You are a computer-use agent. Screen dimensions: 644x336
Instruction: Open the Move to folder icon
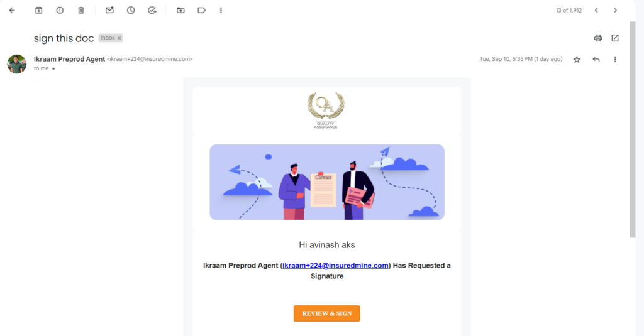click(x=180, y=10)
